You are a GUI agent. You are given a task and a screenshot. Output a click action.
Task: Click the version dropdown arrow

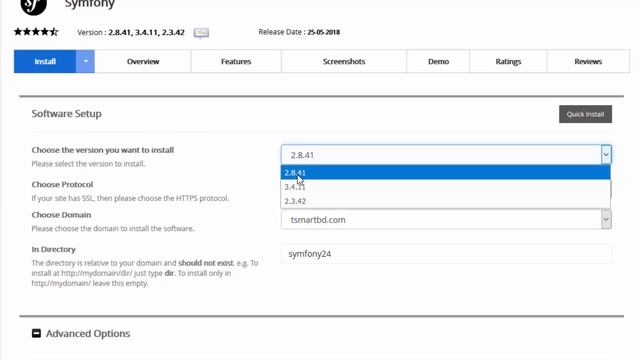pos(606,155)
